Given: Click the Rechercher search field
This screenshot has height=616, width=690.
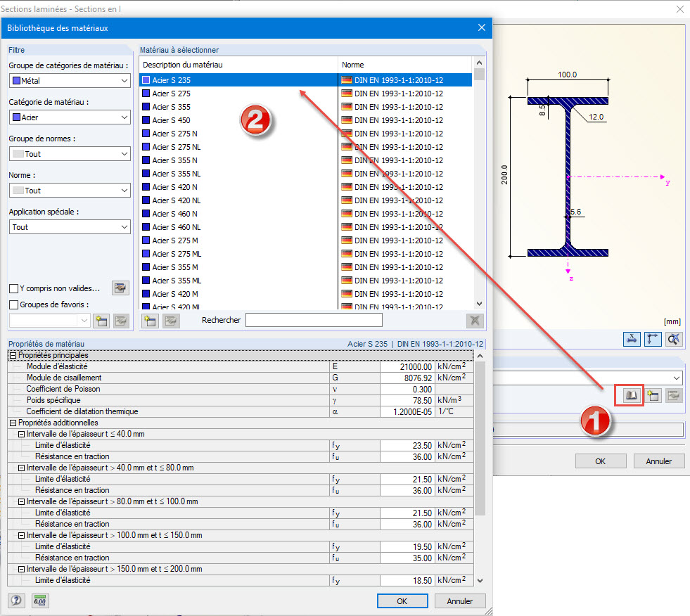Looking at the screenshot, I should 314,321.
